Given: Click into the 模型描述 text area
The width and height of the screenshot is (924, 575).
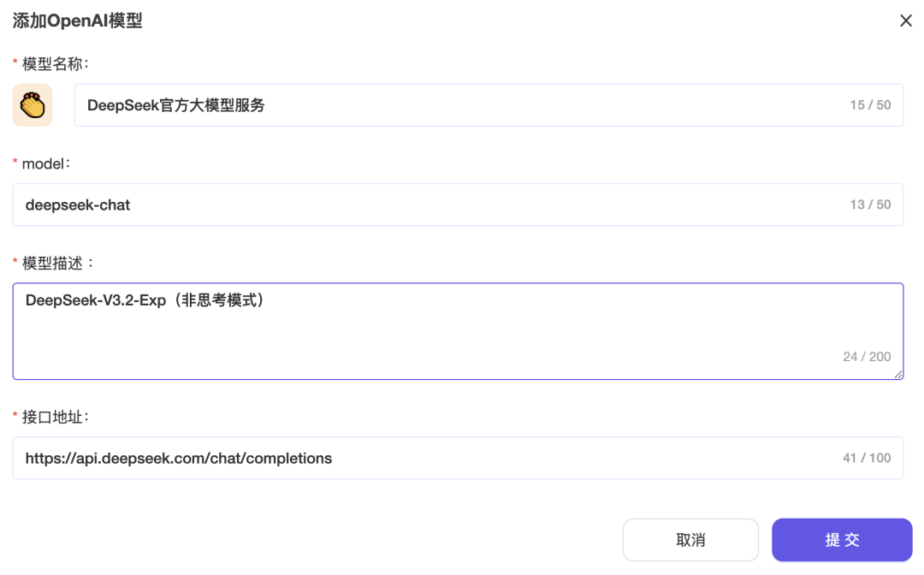Looking at the screenshot, I should pyautogui.click(x=428, y=330).
